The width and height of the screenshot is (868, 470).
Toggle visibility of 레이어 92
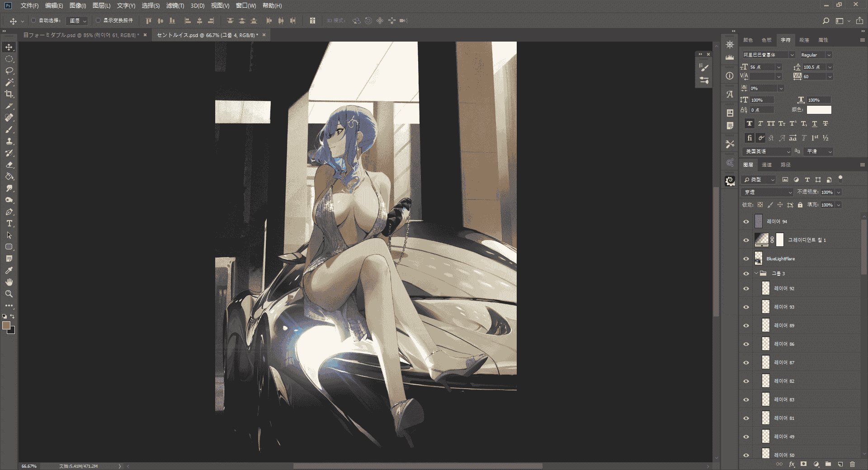pos(746,288)
